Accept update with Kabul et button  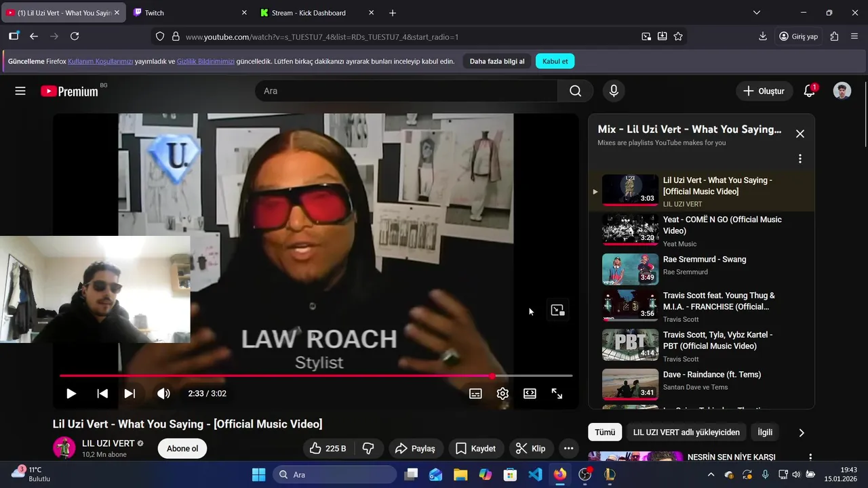click(555, 61)
